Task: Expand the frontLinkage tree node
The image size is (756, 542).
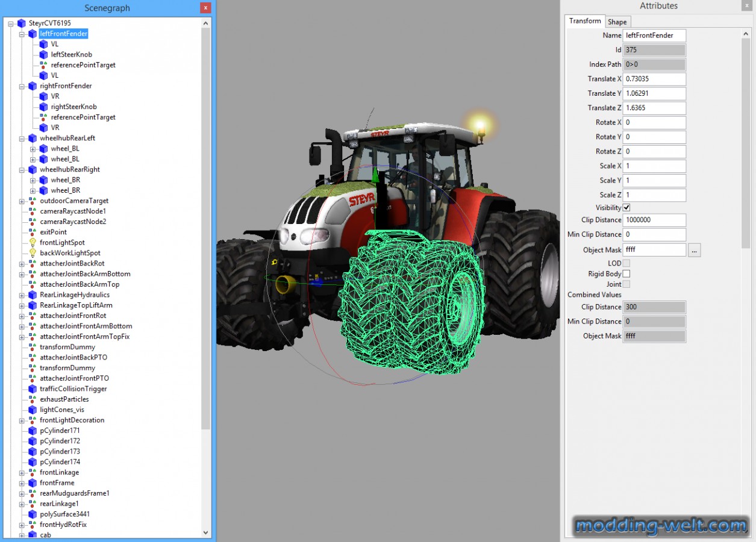Action: 22,473
